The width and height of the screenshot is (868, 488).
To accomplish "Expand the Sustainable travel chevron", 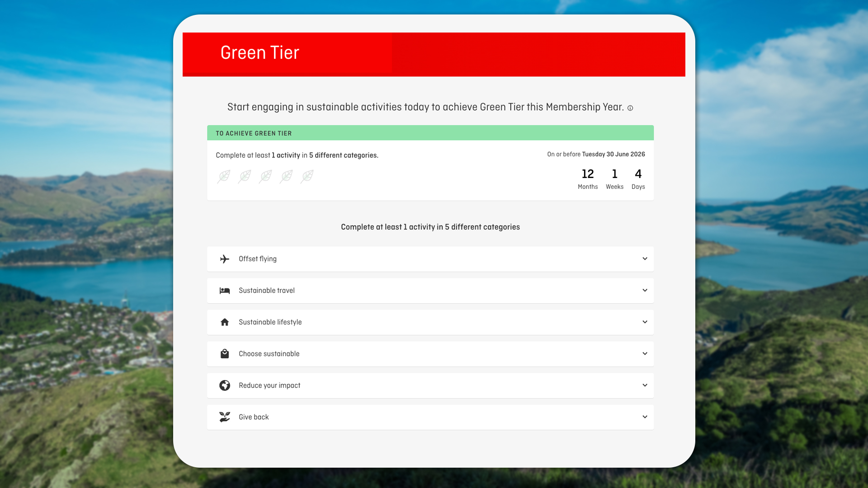I will 645,291.
